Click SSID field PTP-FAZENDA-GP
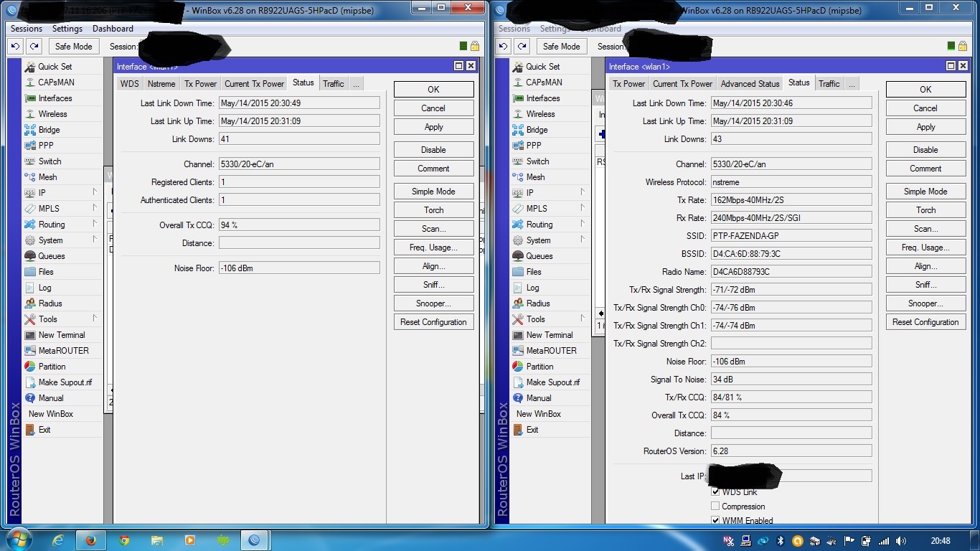The image size is (980, 551). [791, 236]
